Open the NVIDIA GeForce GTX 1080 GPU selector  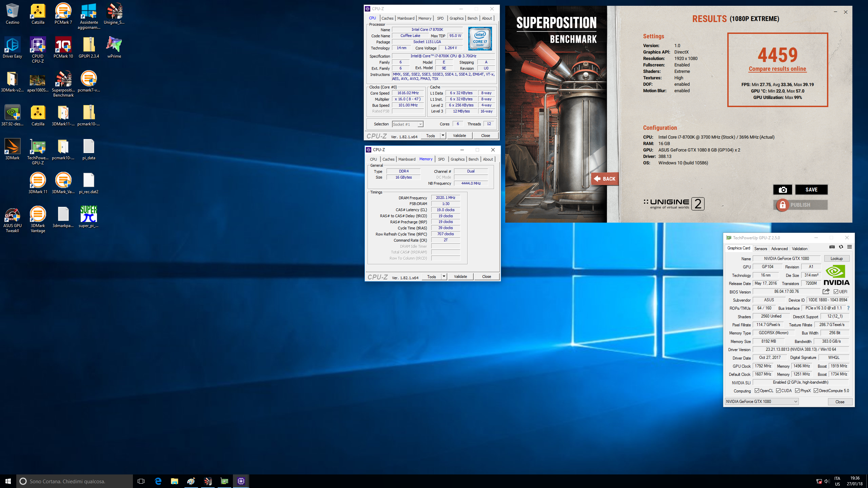pyautogui.click(x=762, y=401)
